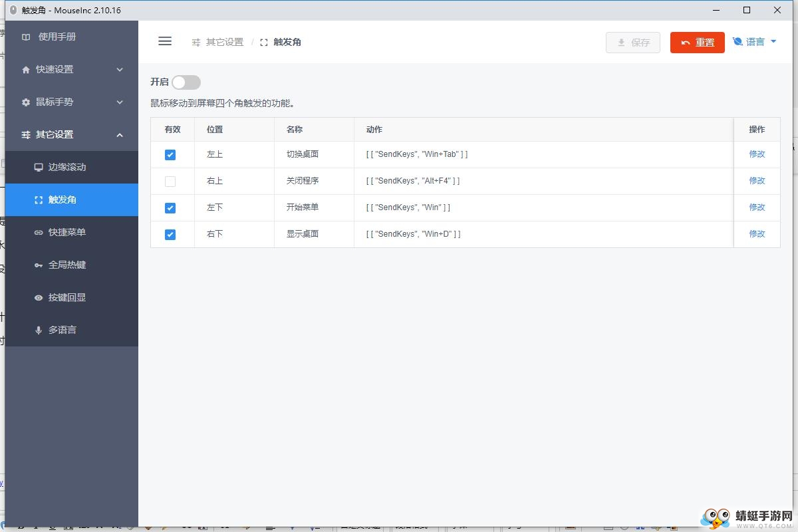Uncheck the 右下 显示桌面 checkbox

pyautogui.click(x=170, y=234)
